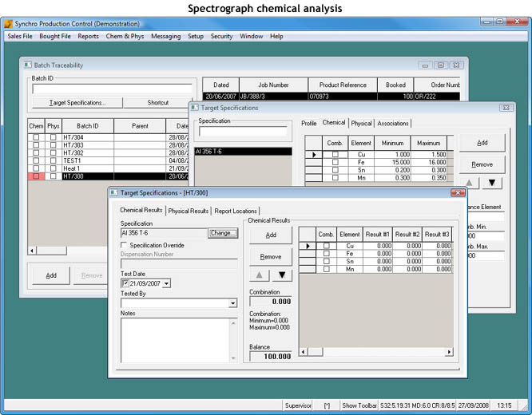Open the Bought File menu

[x=55, y=36]
